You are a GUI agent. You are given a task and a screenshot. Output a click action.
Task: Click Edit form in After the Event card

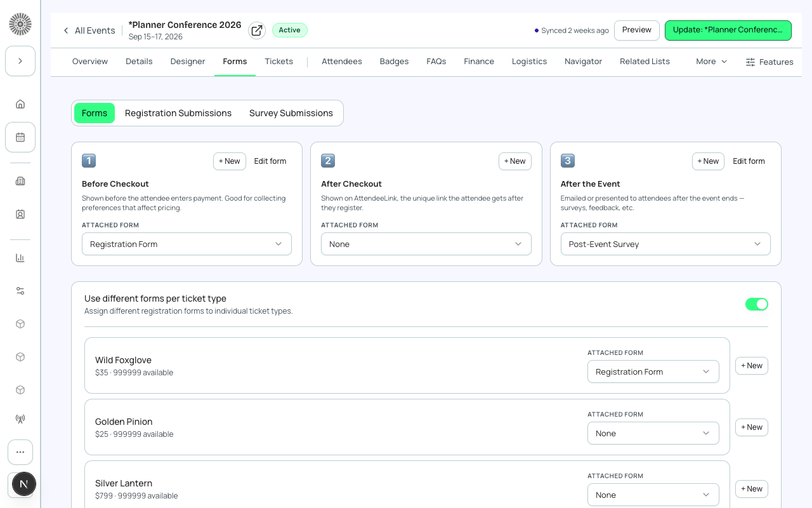coord(749,161)
